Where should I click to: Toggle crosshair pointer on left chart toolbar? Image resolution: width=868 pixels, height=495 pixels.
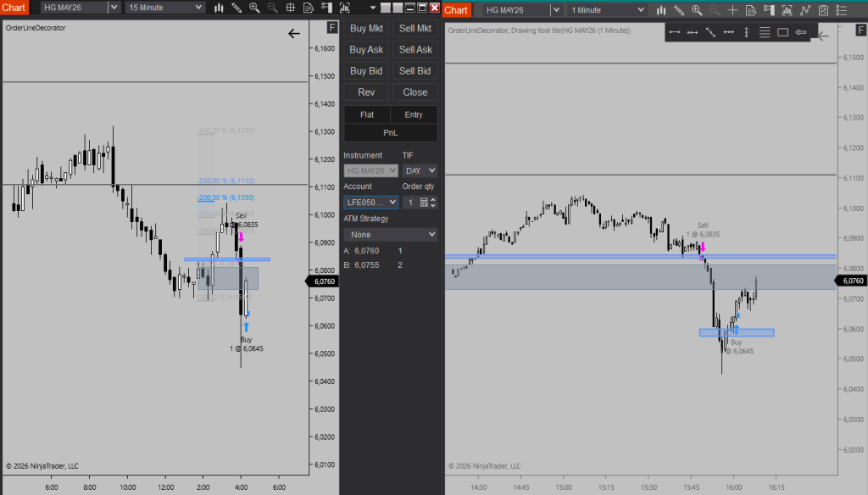[x=290, y=8]
